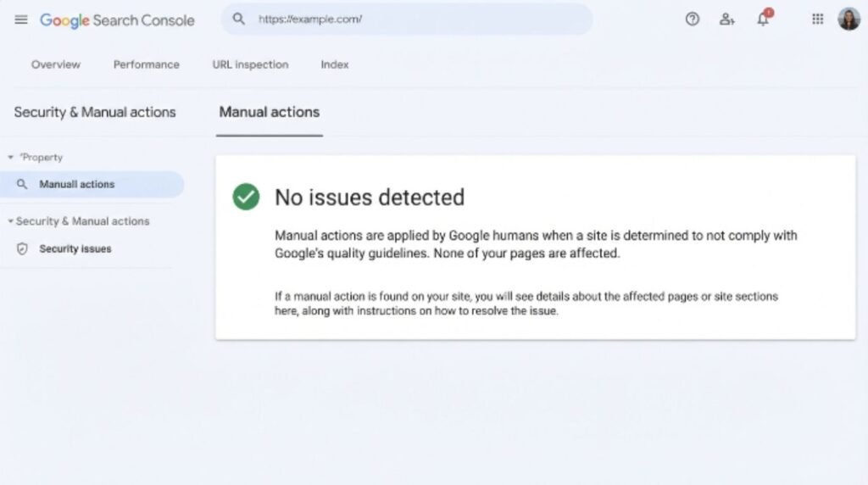Click the green checkmark status icon
Viewport: 868px width, 485px height.
pyautogui.click(x=247, y=197)
